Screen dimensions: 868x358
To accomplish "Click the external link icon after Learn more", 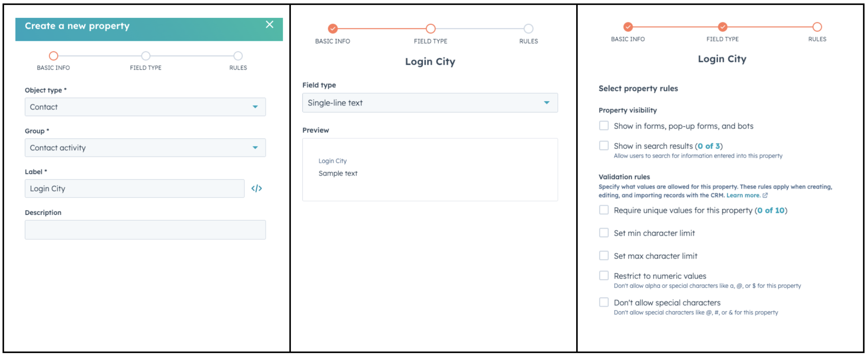I will (765, 196).
